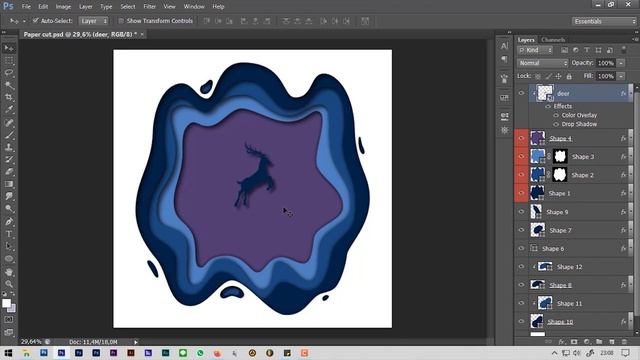Select the Dodge tool
640x360 pixels.
[x=9, y=209]
